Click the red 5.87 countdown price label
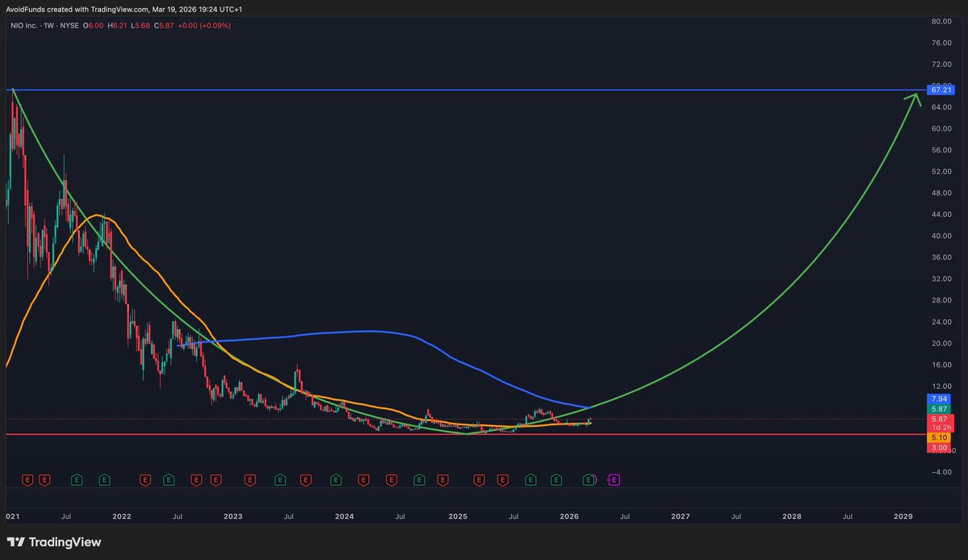 pyautogui.click(x=941, y=423)
